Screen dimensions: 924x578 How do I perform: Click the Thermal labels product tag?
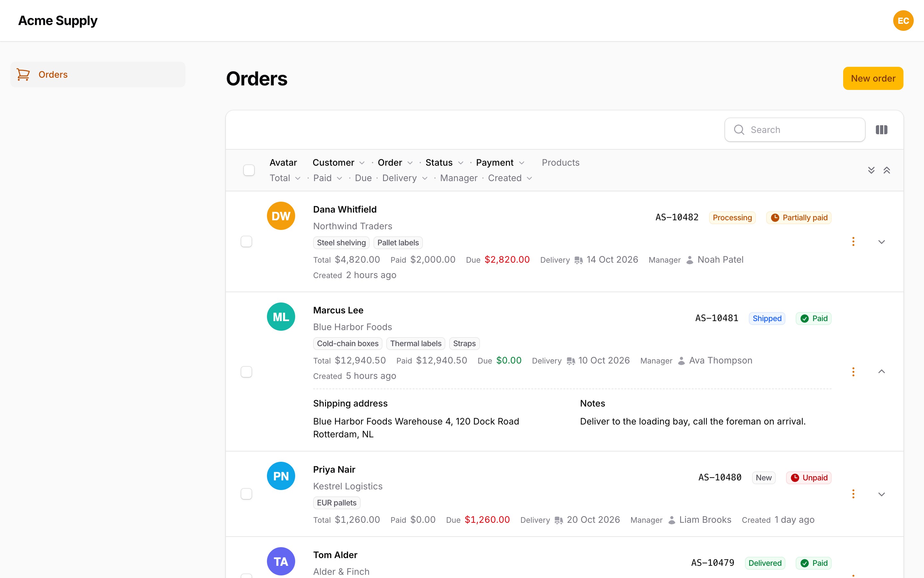(416, 344)
